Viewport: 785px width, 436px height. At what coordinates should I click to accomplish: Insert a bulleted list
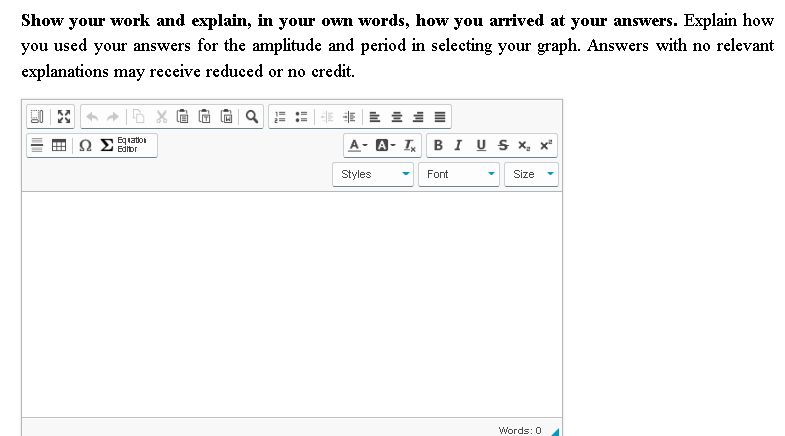[x=301, y=117]
